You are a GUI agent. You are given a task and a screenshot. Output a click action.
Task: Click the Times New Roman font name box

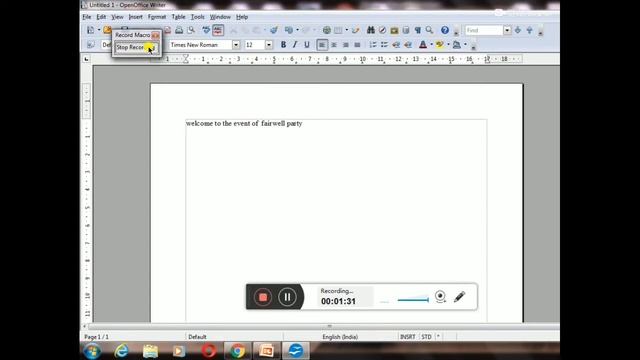(200, 44)
